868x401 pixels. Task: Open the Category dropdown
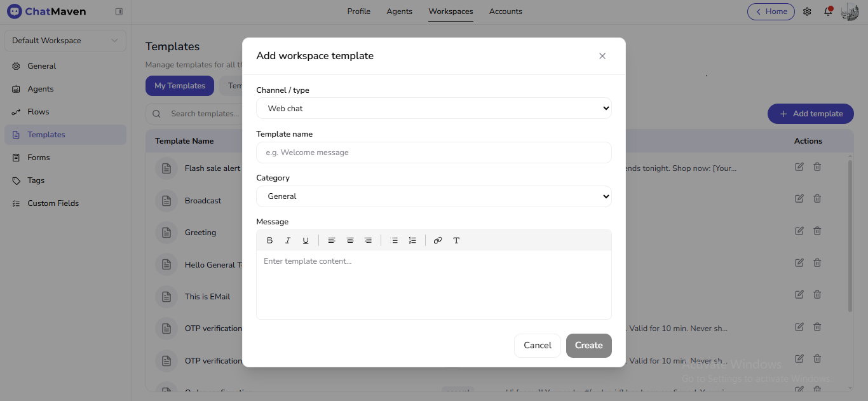point(434,196)
